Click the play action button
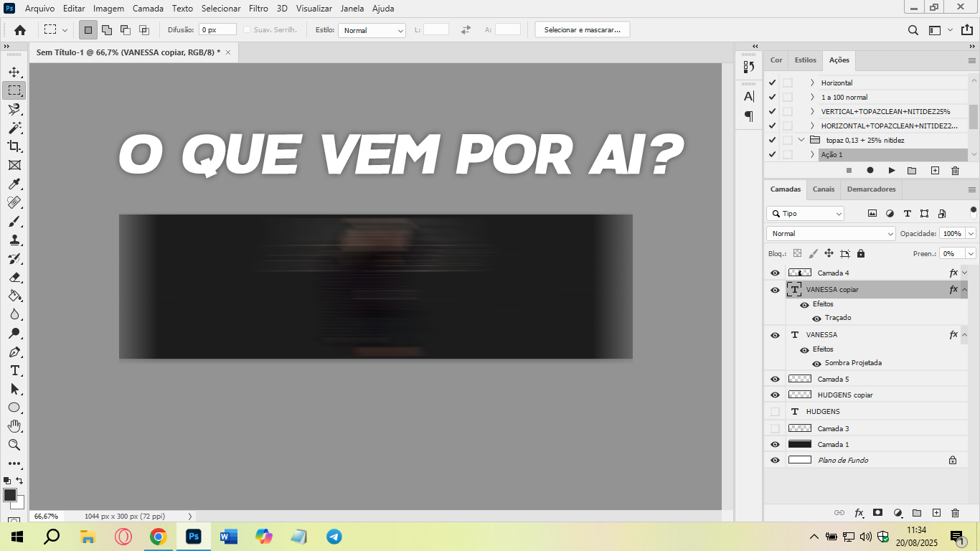The width and height of the screenshot is (980, 551). (892, 171)
